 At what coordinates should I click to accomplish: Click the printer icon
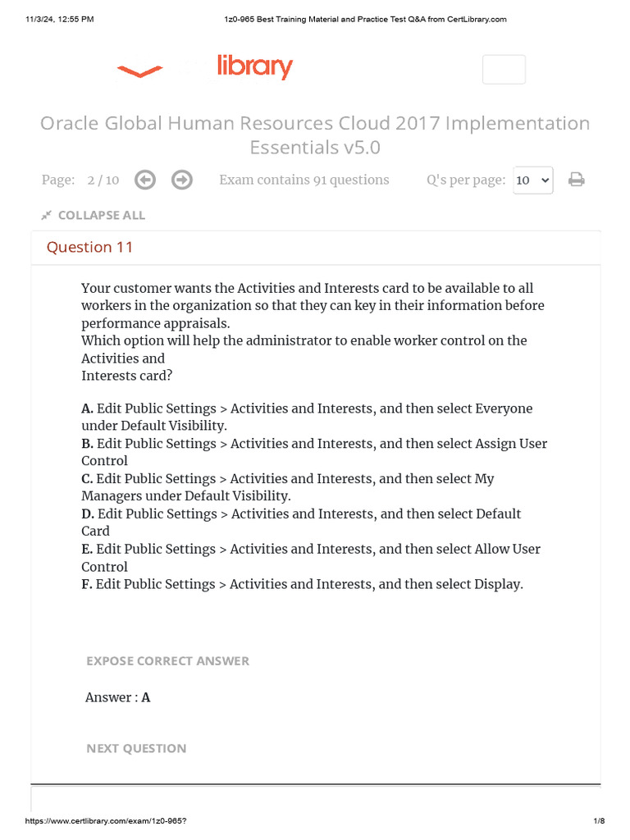point(577,180)
